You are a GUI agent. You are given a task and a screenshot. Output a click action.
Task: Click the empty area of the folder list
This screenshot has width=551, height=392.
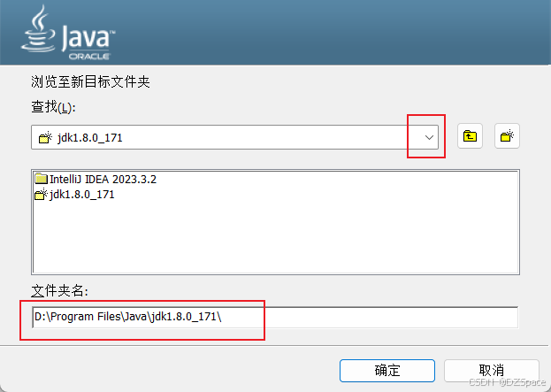click(x=275, y=237)
